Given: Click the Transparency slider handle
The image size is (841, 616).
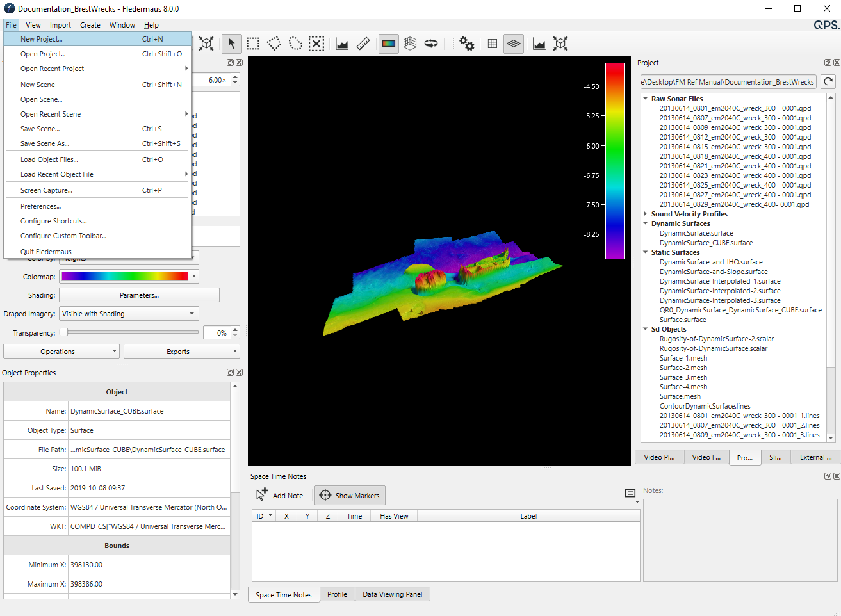Looking at the screenshot, I should (x=64, y=332).
